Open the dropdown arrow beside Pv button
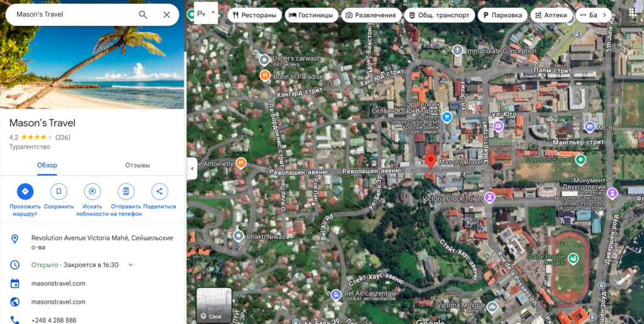 (213, 13)
